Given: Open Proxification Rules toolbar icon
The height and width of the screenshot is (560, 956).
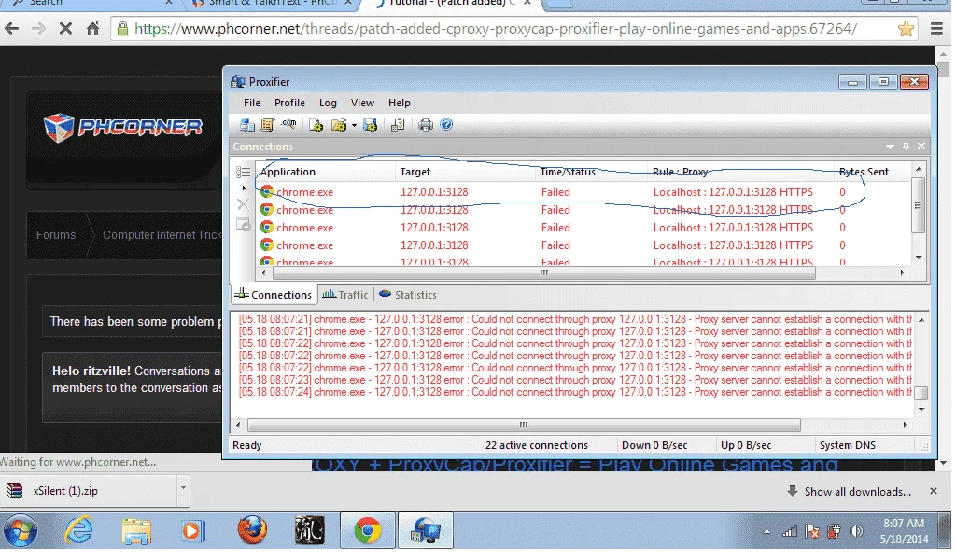Looking at the screenshot, I should click(x=268, y=125).
